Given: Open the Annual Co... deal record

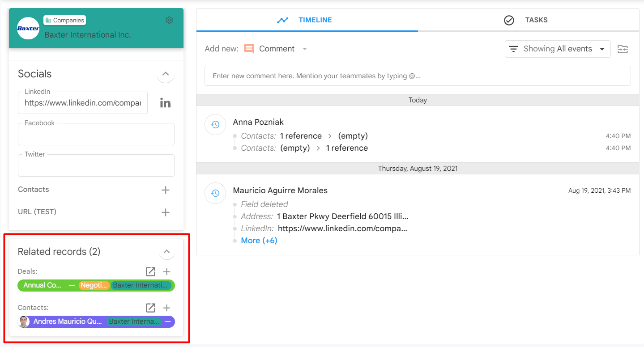Looking at the screenshot, I should coord(43,285).
